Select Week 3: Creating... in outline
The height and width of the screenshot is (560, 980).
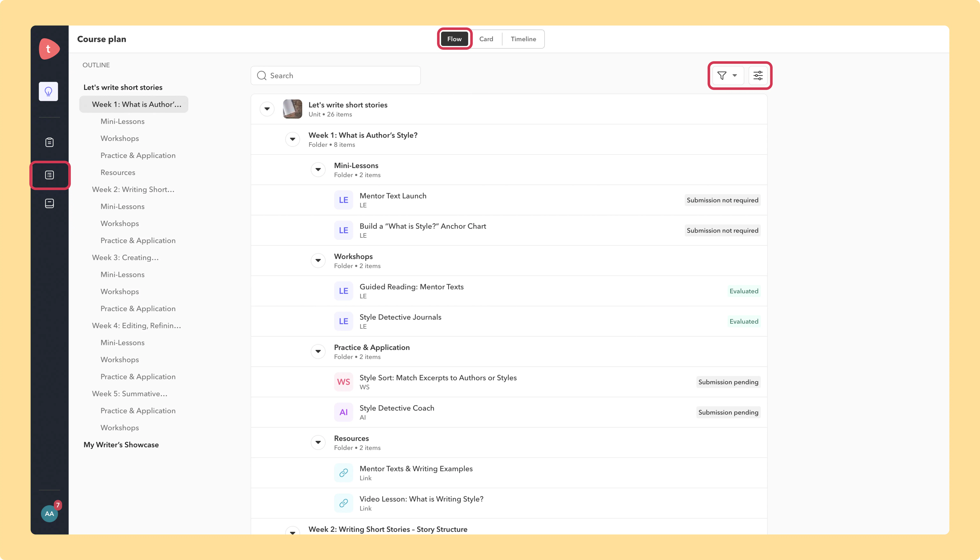tap(125, 257)
